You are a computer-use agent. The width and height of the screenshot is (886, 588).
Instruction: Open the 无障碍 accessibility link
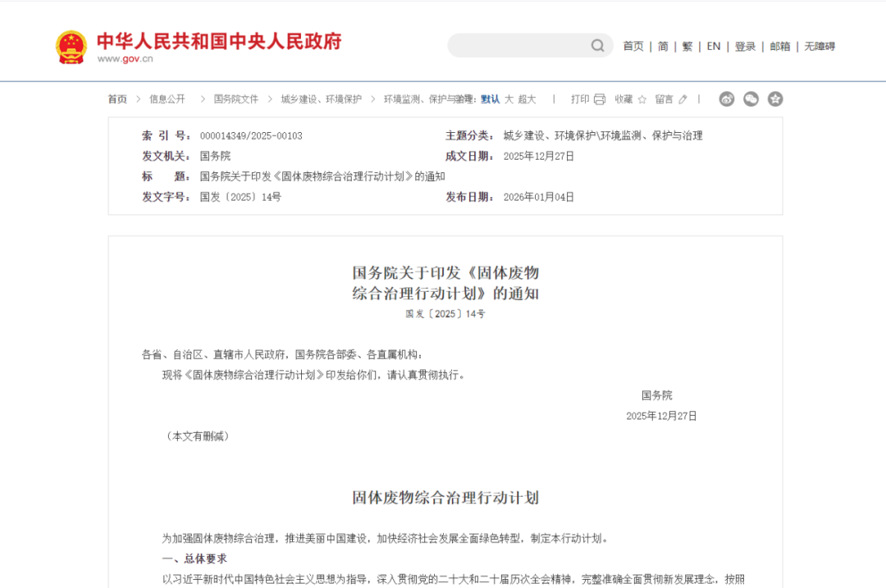(818, 46)
